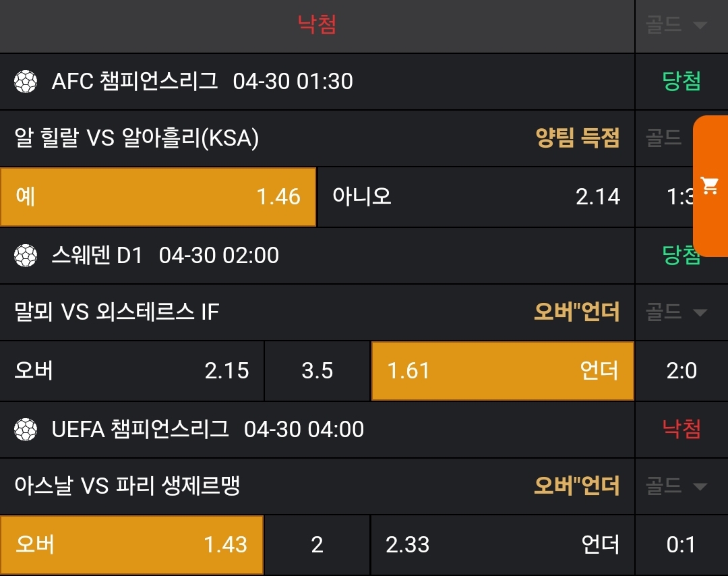
Task: Click the 양팀 득점 market label
Action: coord(577,138)
